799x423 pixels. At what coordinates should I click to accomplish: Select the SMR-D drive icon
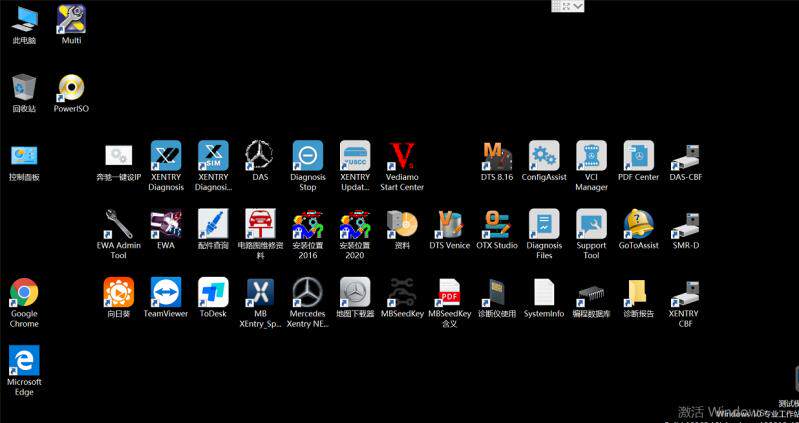686,225
